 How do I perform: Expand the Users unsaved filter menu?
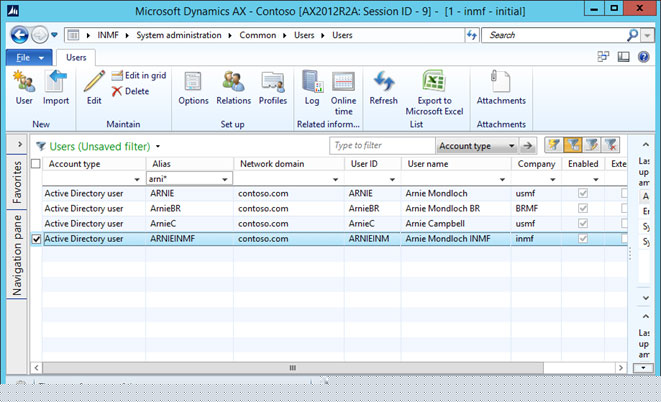click(x=157, y=146)
